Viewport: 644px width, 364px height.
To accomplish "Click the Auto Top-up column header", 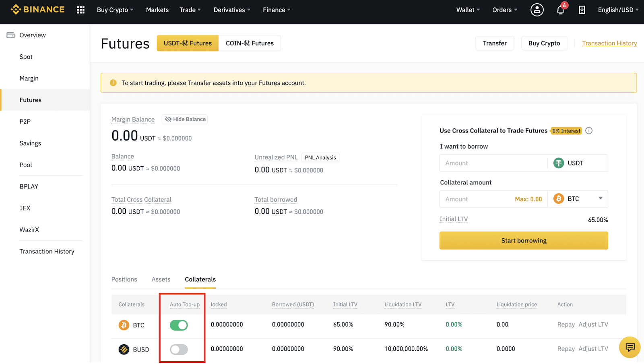I will [x=185, y=304].
